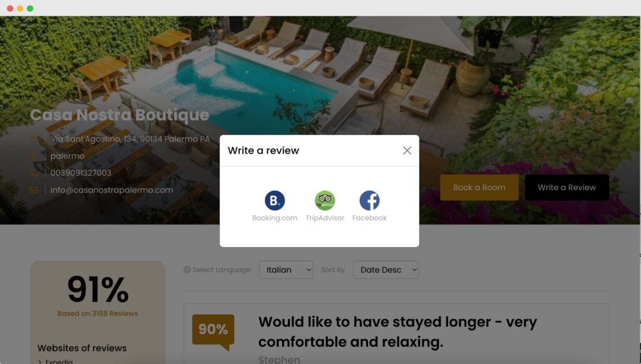Click the phone number 0039091327003
Image resolution: width=641 pixels, height=364 pixels.
tap(81, 173)
